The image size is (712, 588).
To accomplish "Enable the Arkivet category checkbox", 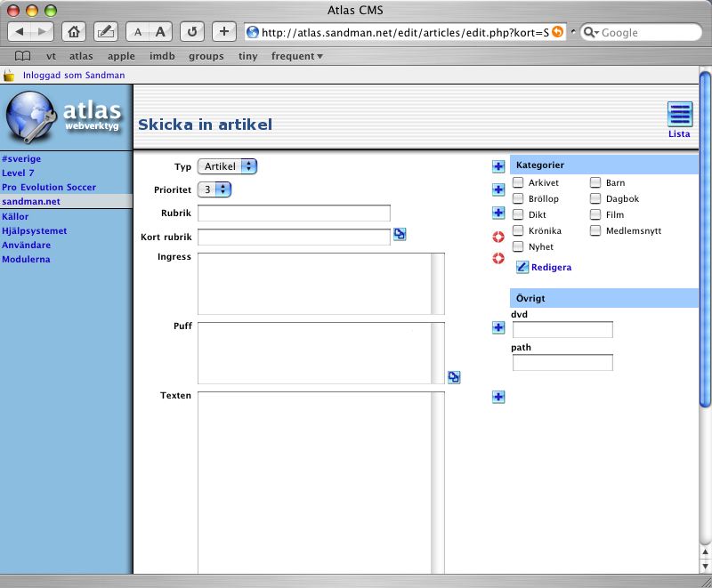I will [x=518, y=183].
